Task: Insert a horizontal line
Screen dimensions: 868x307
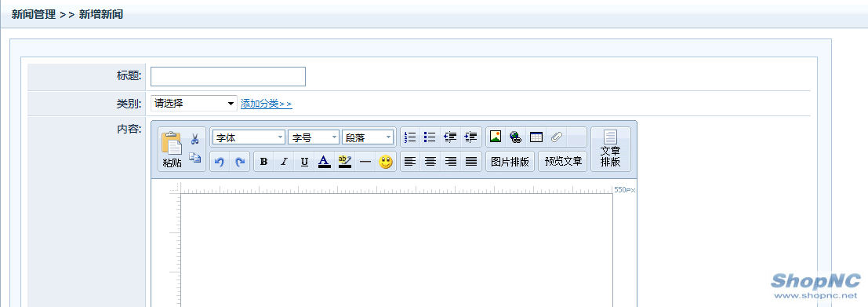Action: point(365,162)
